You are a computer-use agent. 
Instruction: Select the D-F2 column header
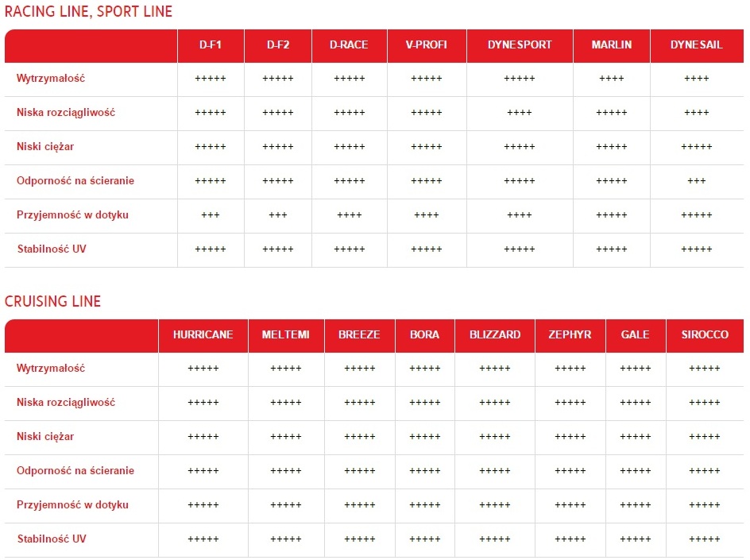click(x=278, y=45)
